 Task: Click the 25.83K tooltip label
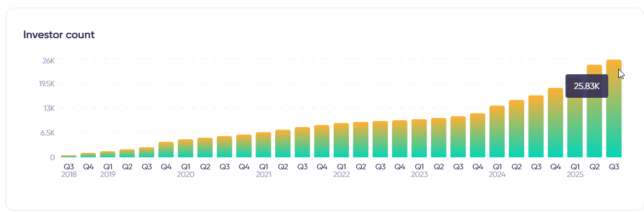[587, 86]
